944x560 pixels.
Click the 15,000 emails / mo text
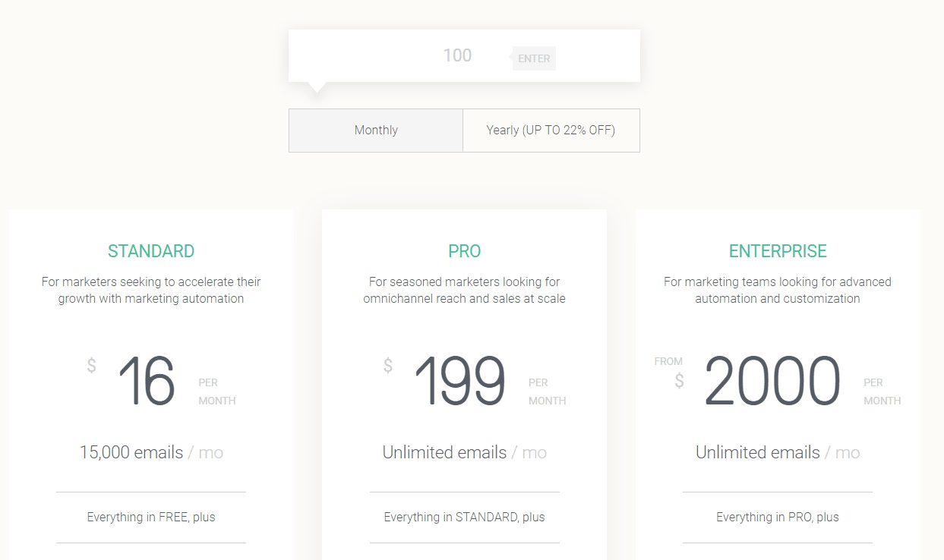coord(151,453)
